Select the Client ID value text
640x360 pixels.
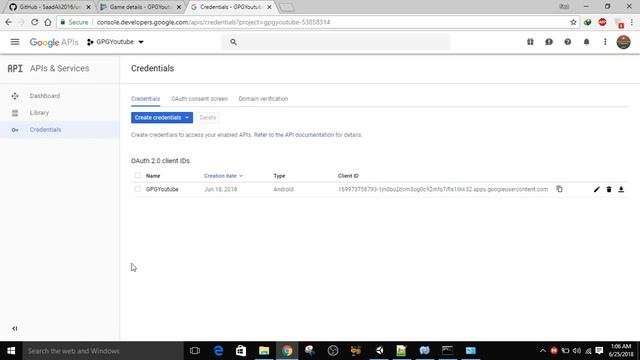coord(443,189)
